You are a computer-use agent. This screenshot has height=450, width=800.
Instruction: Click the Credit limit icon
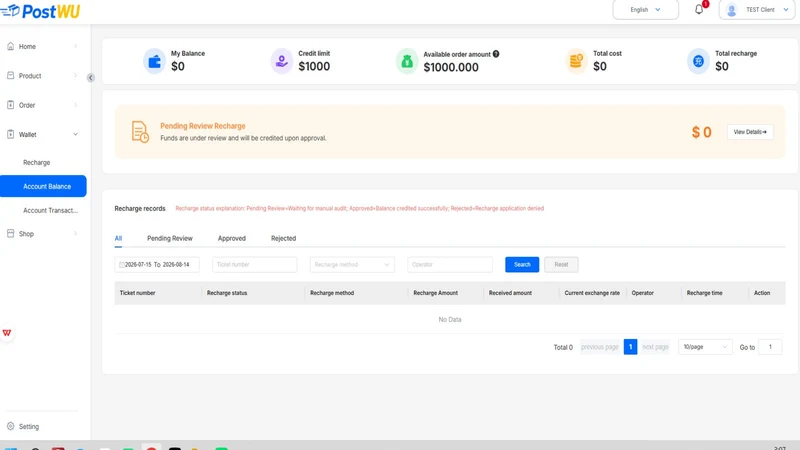[x=281, y=61]
